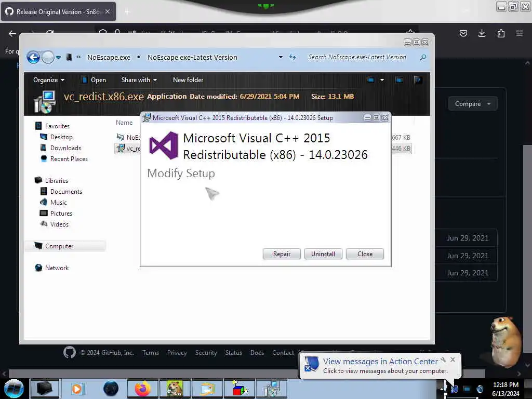Dismiss the Action Center balloon
The image size is (532, 399).
pyautogui.click(x=453, y=360)
